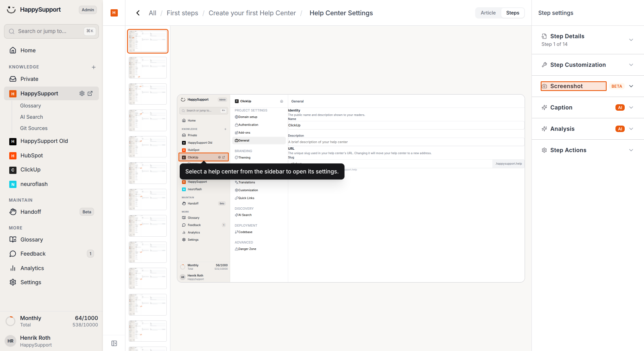Click the Private inbox icon
The image size is (644, 351).
13,79
